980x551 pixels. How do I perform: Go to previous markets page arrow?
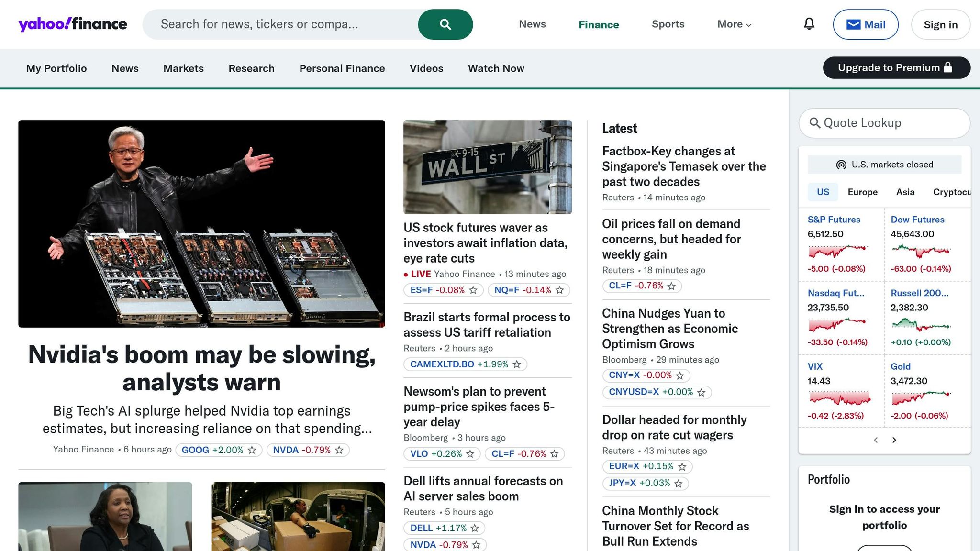point(876,440)
